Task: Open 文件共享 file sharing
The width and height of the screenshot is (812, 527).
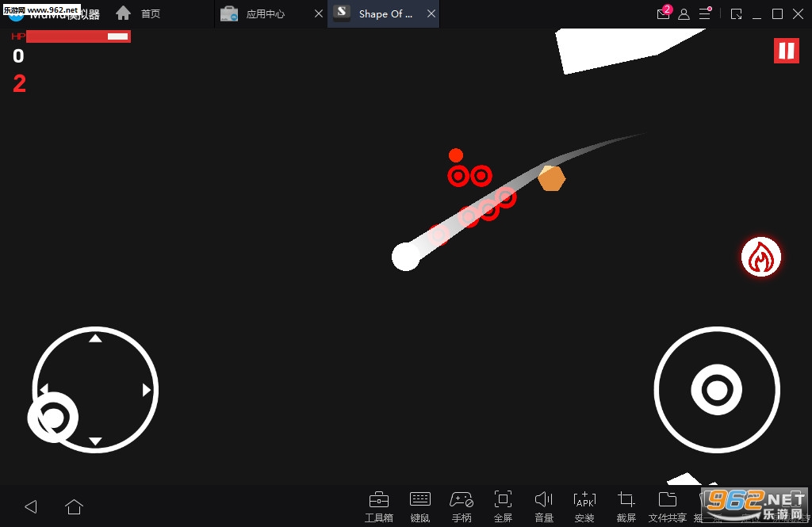Action: [668, 507]
